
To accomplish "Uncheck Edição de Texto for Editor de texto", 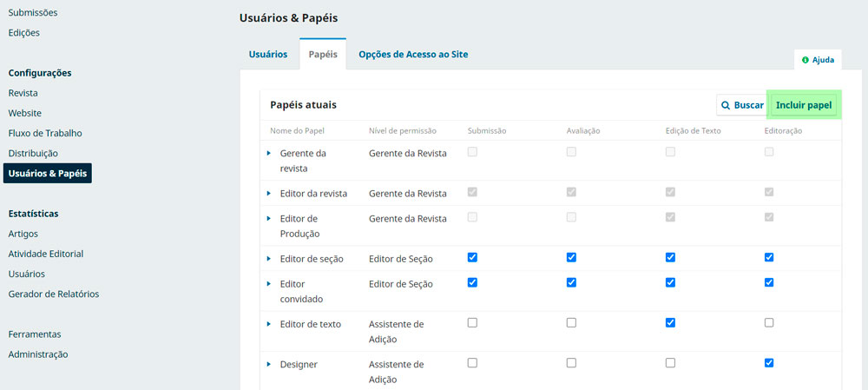I will 670,323.
